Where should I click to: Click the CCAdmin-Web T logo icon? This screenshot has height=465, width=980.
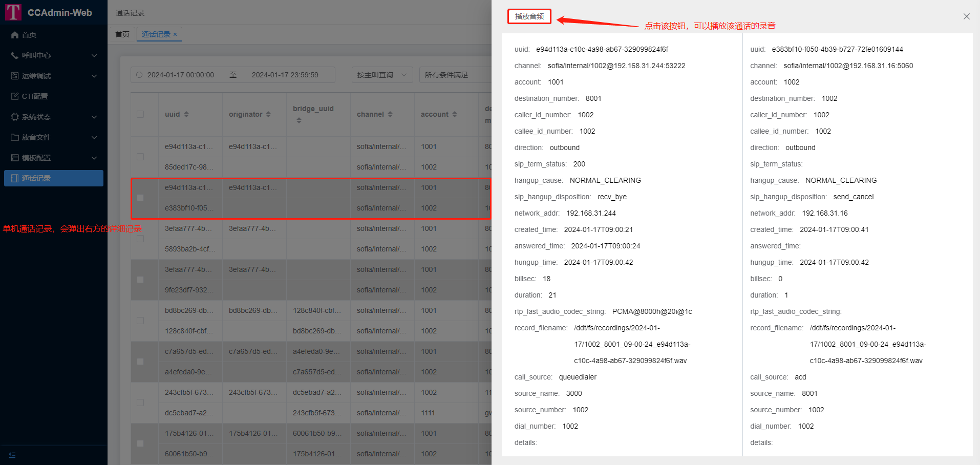click(x=13, y=12)
